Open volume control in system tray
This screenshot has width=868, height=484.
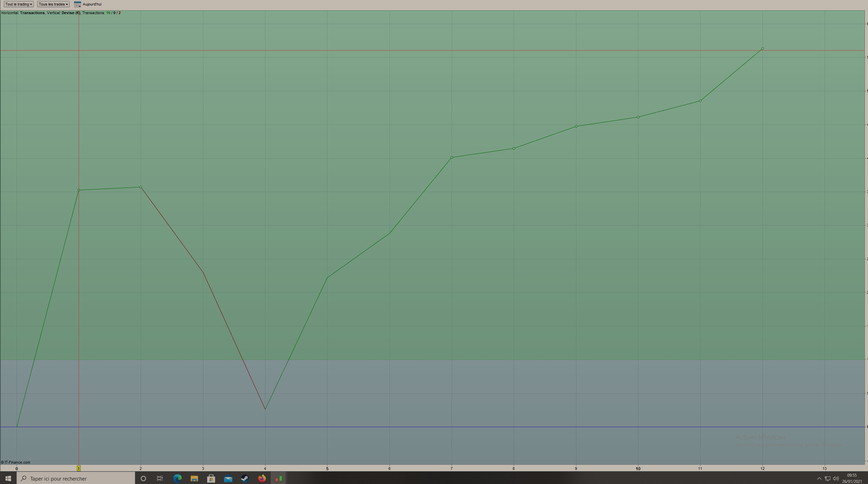pos(836,478)
